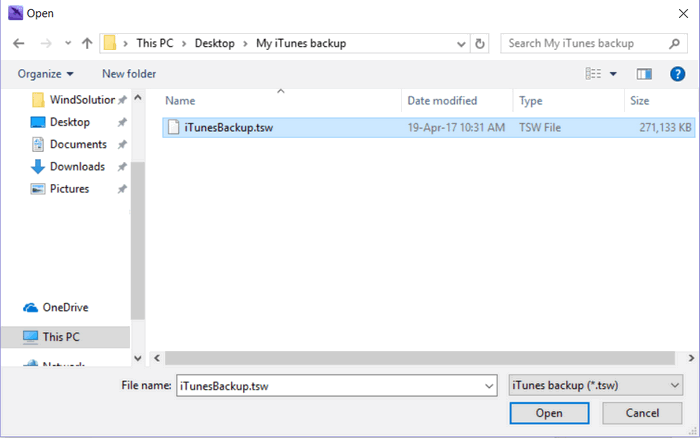Viewport: 700px width, 438px height.
Task: Select This PC in the address breadcrumb
Action: [x=154, y=43]
